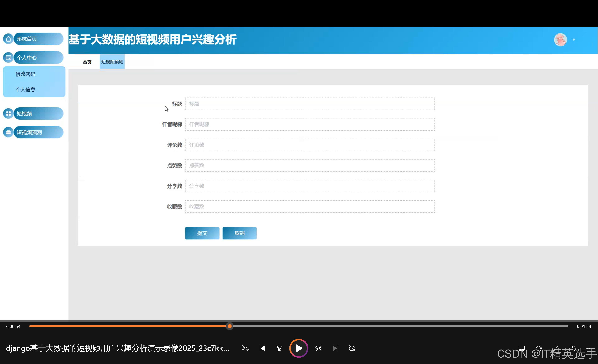Image resolution: width=598 pixels, height=364 pixels.
Task: Go to 系统首页 in the sidebar
Action: [x=39, y=39]
